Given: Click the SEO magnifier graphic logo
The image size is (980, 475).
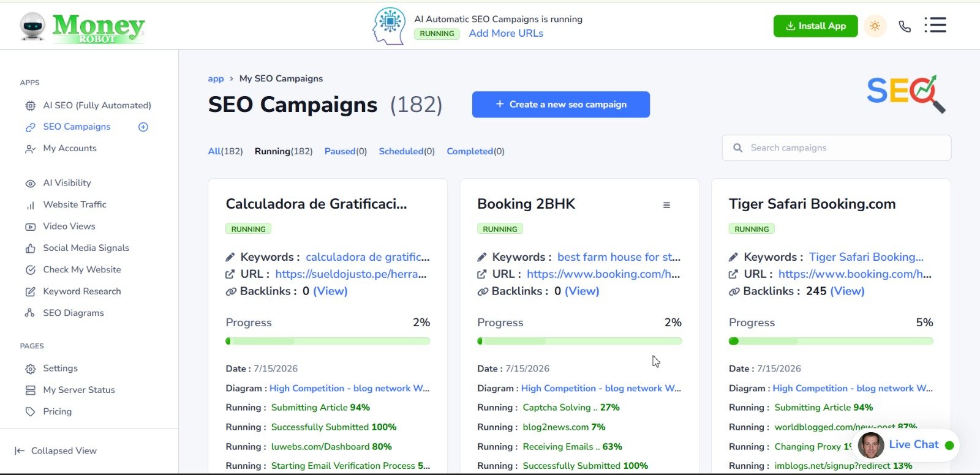Looking at the screenshot, I should coord(906,94).
